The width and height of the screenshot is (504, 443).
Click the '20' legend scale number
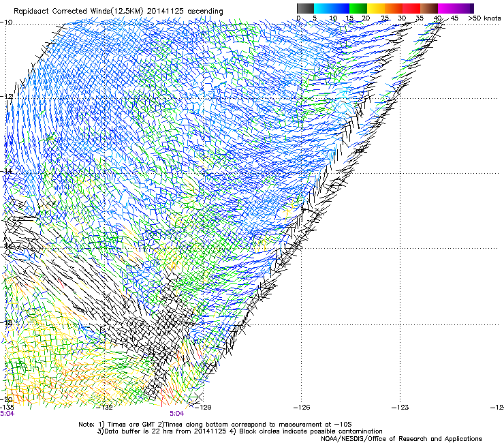366,18
